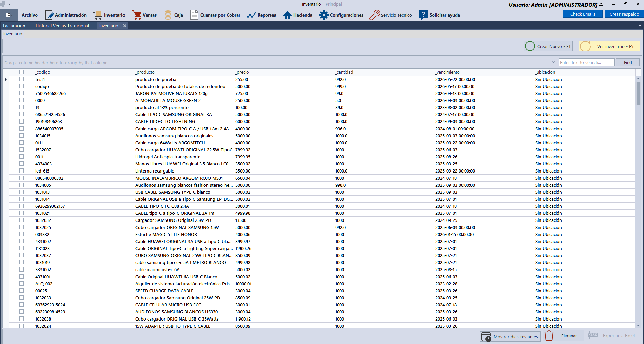Click the Crear respaldo button
The height and width of the screenshot is (344, 644).
[x=624, y=14]
